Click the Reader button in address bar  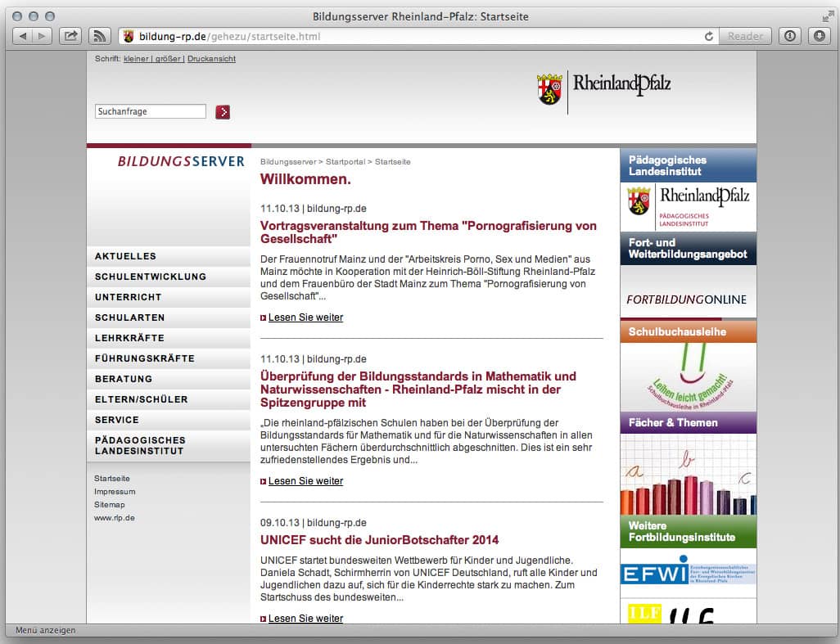[x=745, y=36]
